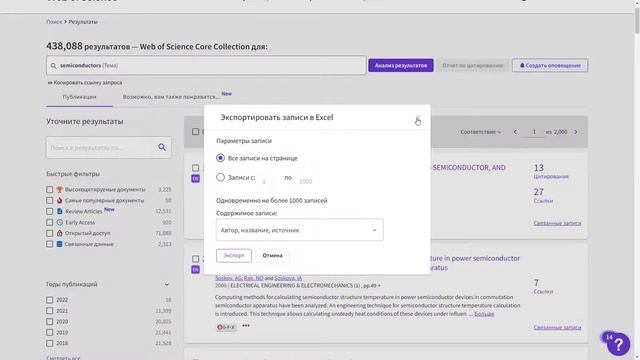Click author link 'Soskov, AG'
The height and width of the screenshot is (360, 640).
point(229,278)
